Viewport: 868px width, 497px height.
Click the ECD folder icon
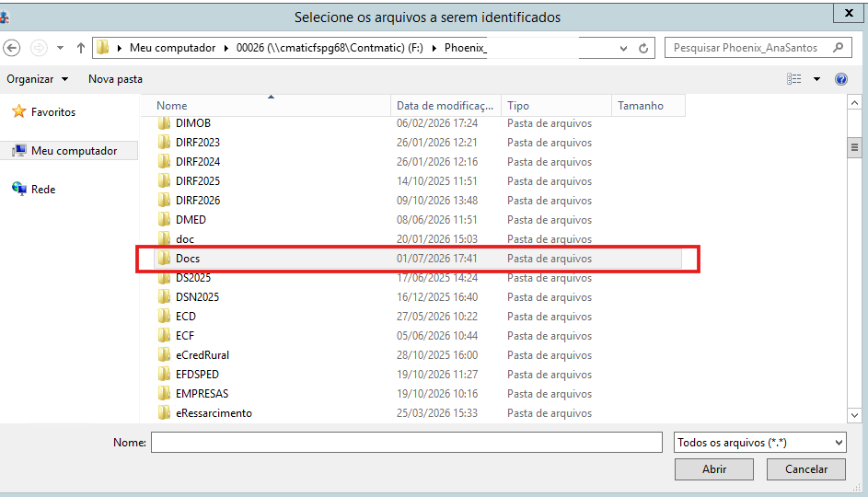pos(164,316)
